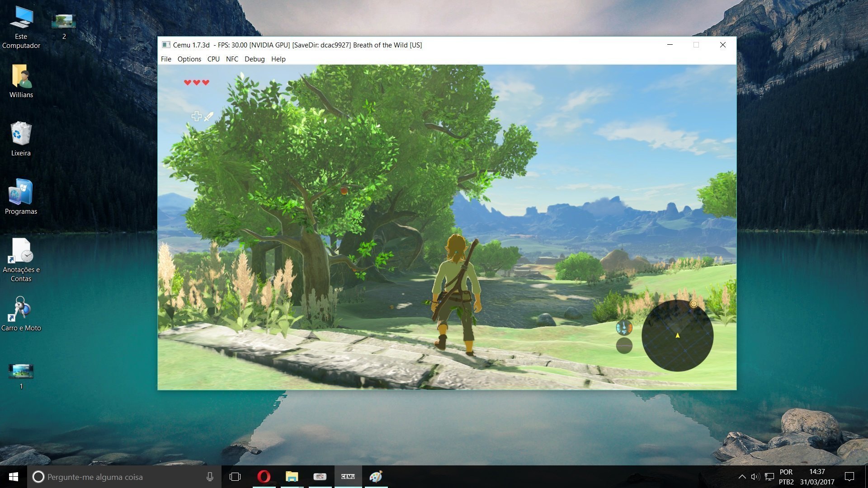Open Task View from the taskbar

point(235,477)
